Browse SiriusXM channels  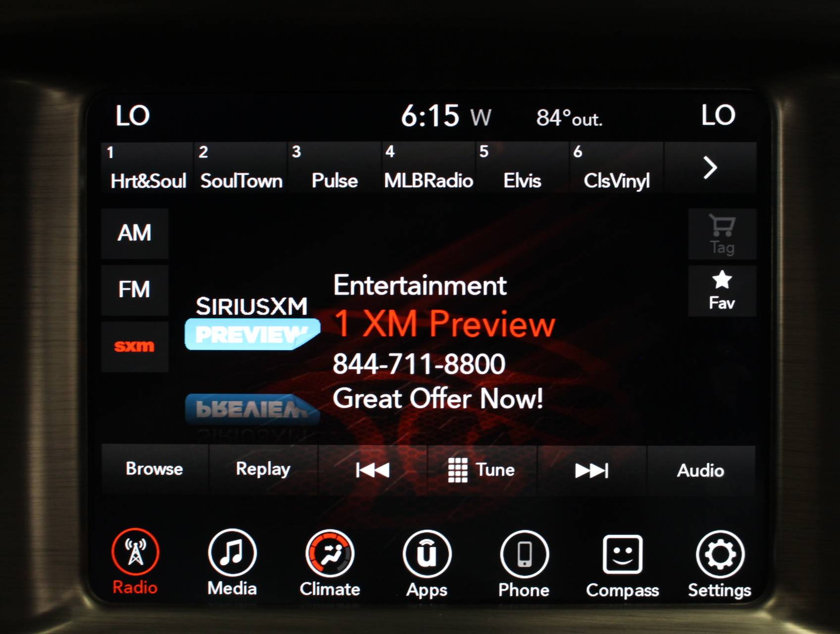(x=155, y=469)
